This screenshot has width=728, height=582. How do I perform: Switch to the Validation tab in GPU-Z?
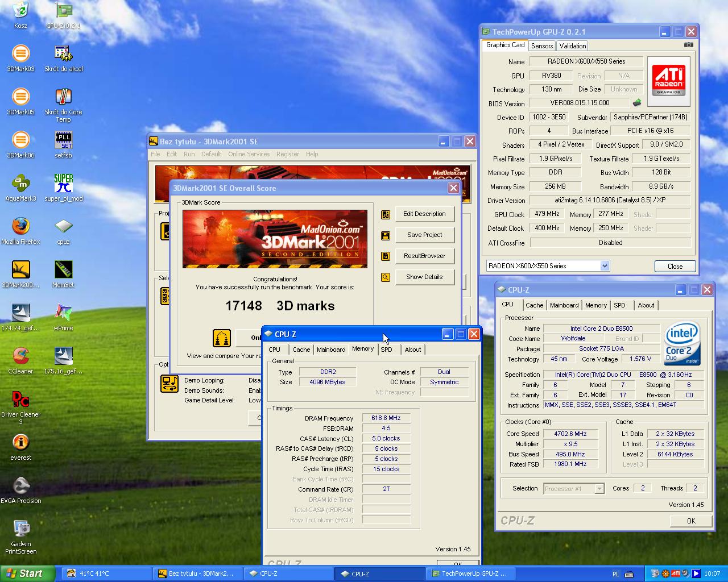(x=572, y=46)
